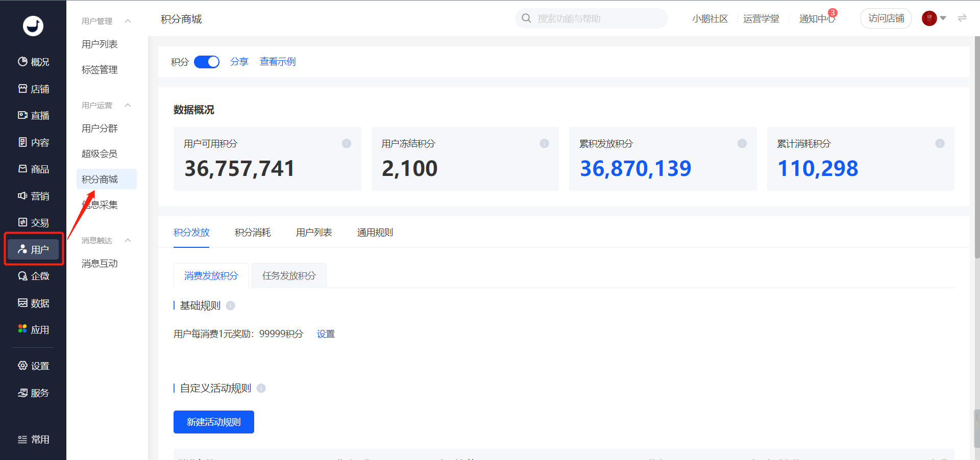Open 应用 apps section
The height and width of the screenshot is (460, 980).
[x=33, y=329]
